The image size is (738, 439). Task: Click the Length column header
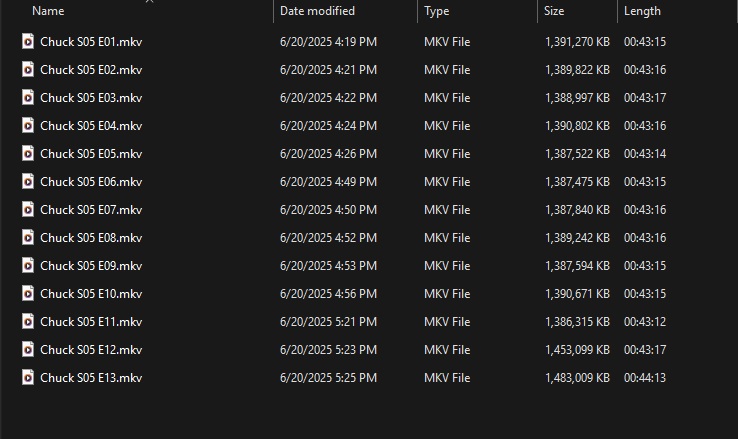[x=642, y=11]
